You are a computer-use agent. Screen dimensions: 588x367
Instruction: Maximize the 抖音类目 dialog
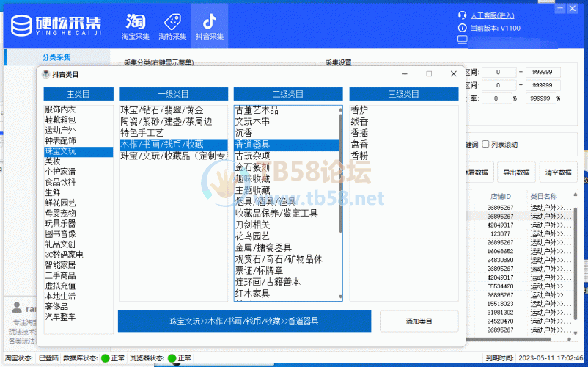pos(429,74)
